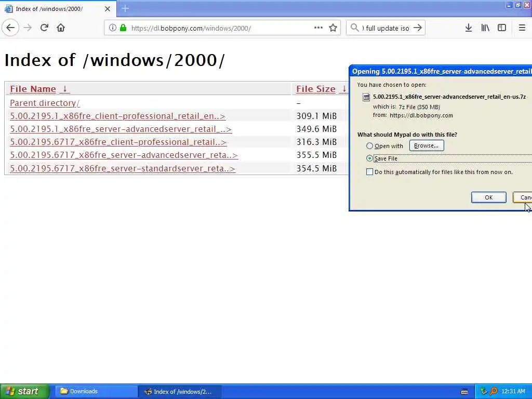Click the 316.3 MiB size cell
Image resolution: width=532 pixels, height=399 pixels.
pos(316,142)
